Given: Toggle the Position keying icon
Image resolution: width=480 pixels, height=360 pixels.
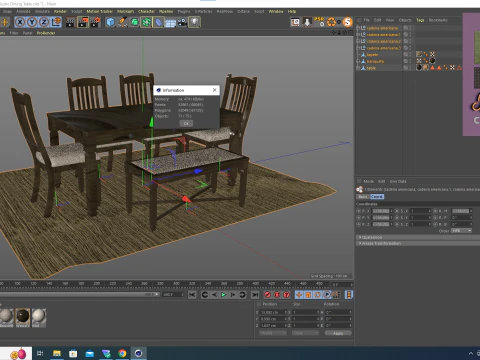Looking at the screenshot, I should 299,295.
